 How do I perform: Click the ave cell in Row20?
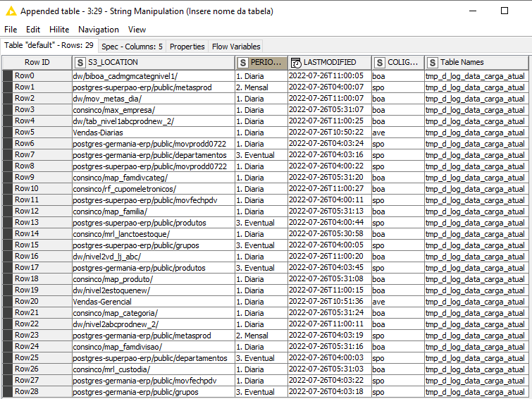click(398, 302)
